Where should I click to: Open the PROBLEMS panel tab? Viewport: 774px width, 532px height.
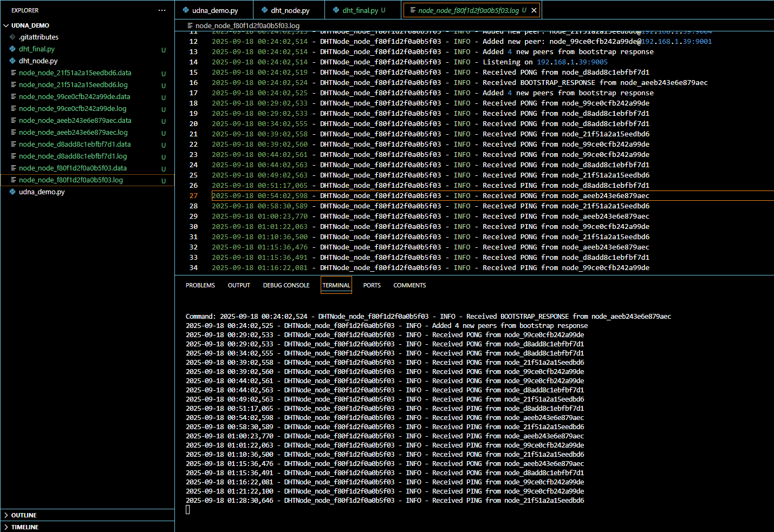pyautogui.click(x=200, y=285)
